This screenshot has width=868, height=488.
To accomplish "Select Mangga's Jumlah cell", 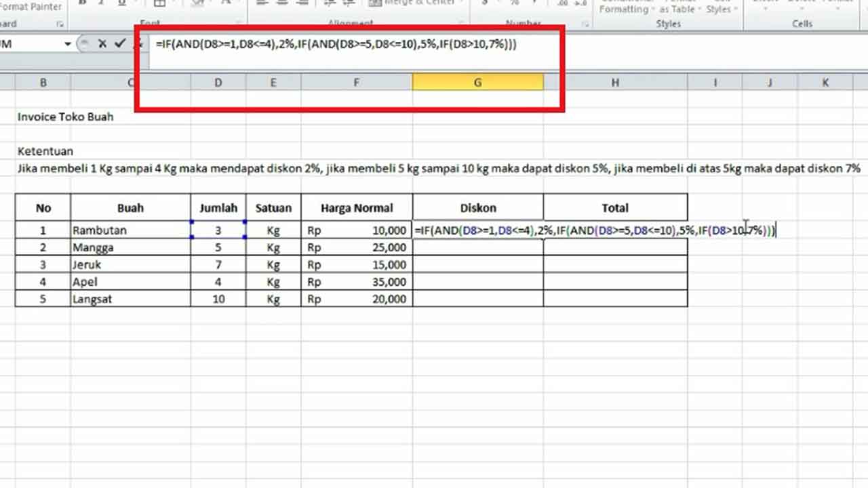I will pos(218,247).
